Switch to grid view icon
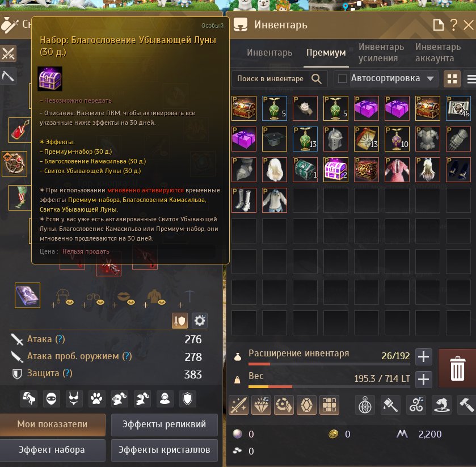 [x=452, y=79]
